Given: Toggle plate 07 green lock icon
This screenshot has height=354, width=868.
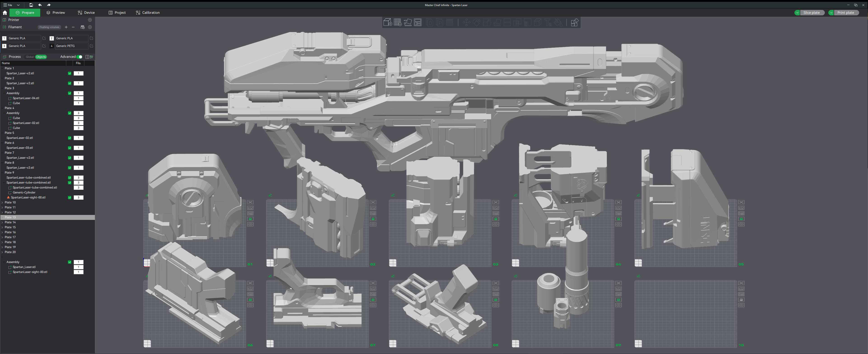Looking at the screenshot, I should pos(373,300).
